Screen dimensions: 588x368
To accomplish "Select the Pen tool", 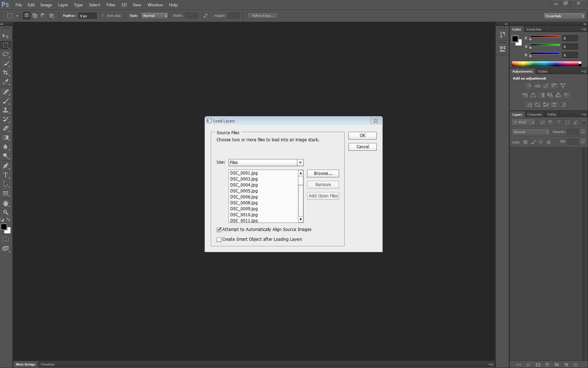I will [6, 166].
